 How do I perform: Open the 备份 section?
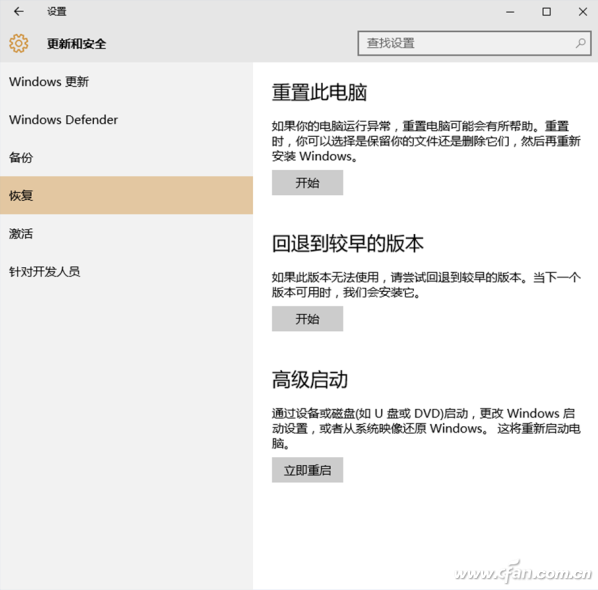[x=126, y=157]
